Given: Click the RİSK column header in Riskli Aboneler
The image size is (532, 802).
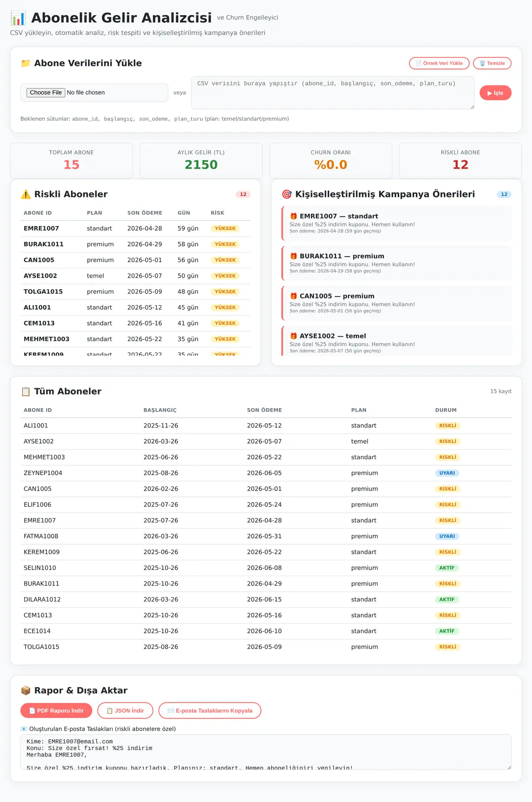Looking at the screenshot, I should tap(218, 213).
